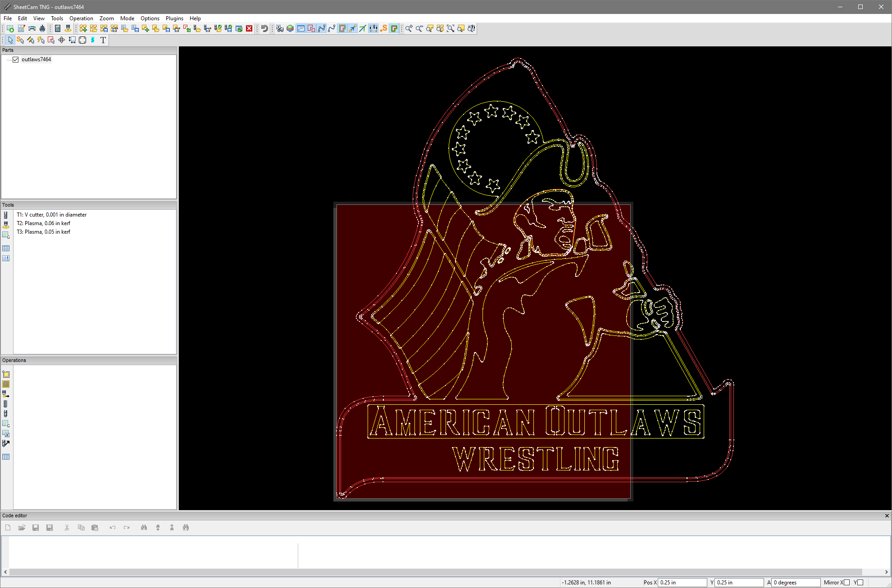This screenshot has width=892, height=588.
Task: Open the Mode menu
Action: pyautogui.click(x=127, y=18)
